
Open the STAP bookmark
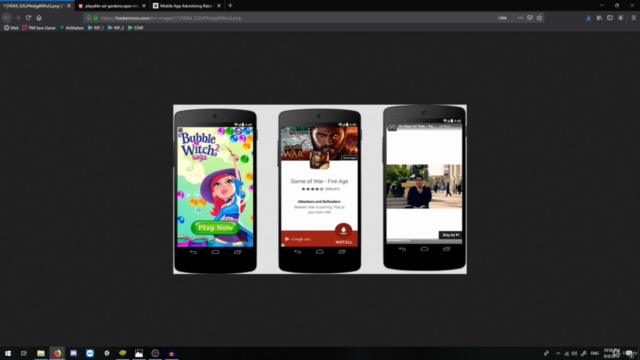(x=136, y=28)
